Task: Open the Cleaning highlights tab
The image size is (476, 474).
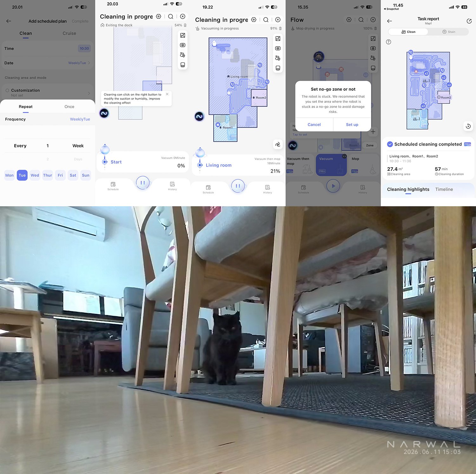Action: pos(408,189)
